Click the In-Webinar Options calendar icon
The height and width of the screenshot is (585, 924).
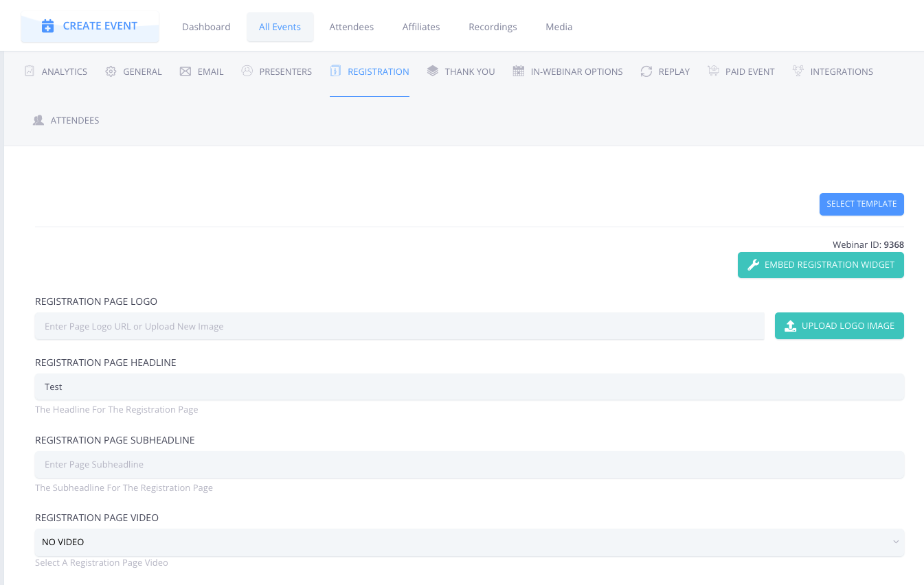tap(519, 71)
